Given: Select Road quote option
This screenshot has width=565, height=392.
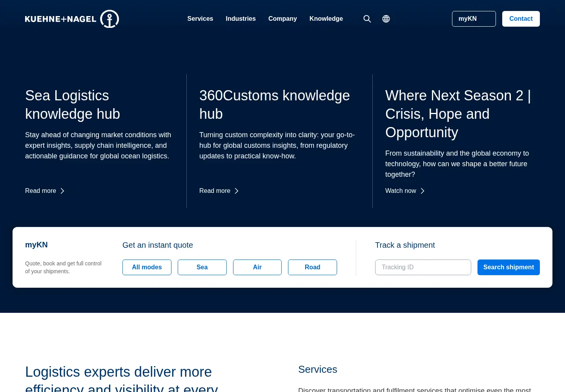Looking at the screenshot, I should [312, 267].
